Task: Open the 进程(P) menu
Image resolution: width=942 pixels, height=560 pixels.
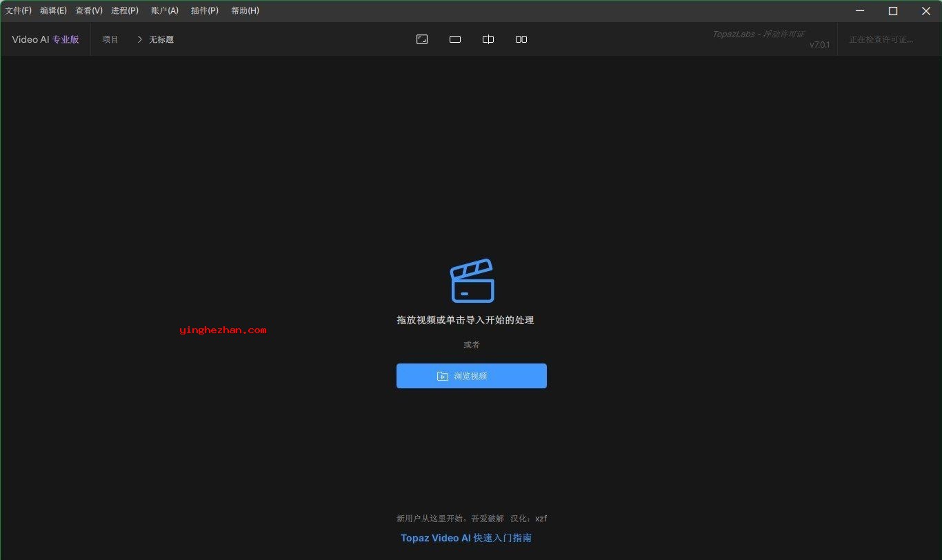Action: [125, 11]
